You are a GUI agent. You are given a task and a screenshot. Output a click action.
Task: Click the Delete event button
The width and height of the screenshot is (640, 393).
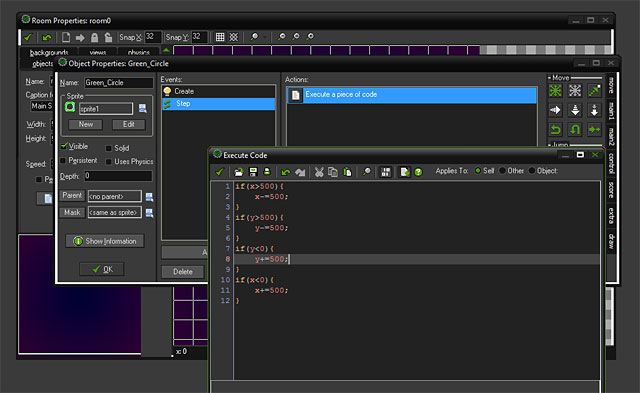coord(182,272)
